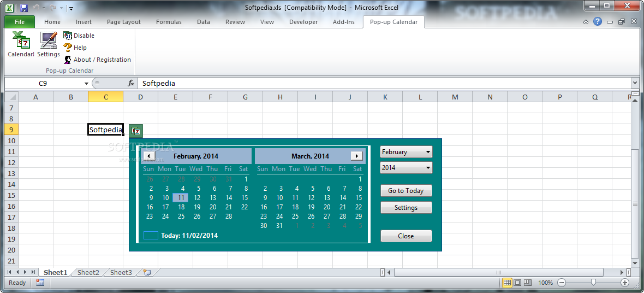Click the vertical scrollbar thumb

coord(635,203)
